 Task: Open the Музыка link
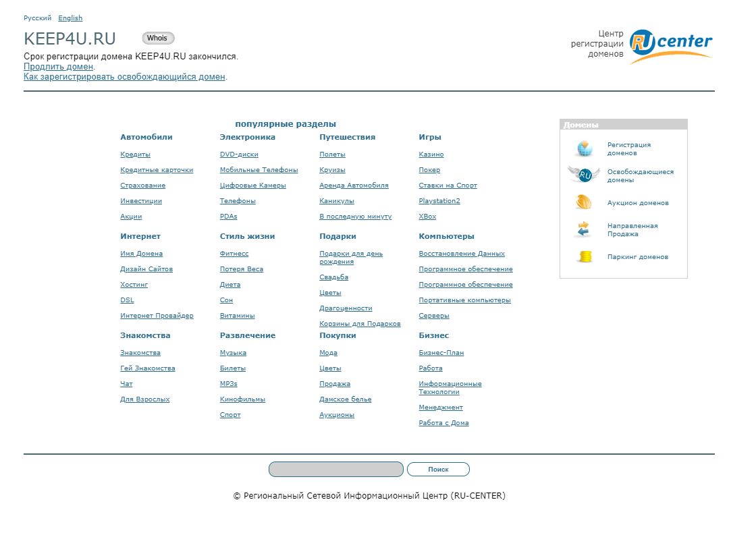pyautogui.click(x=233, y=353)
